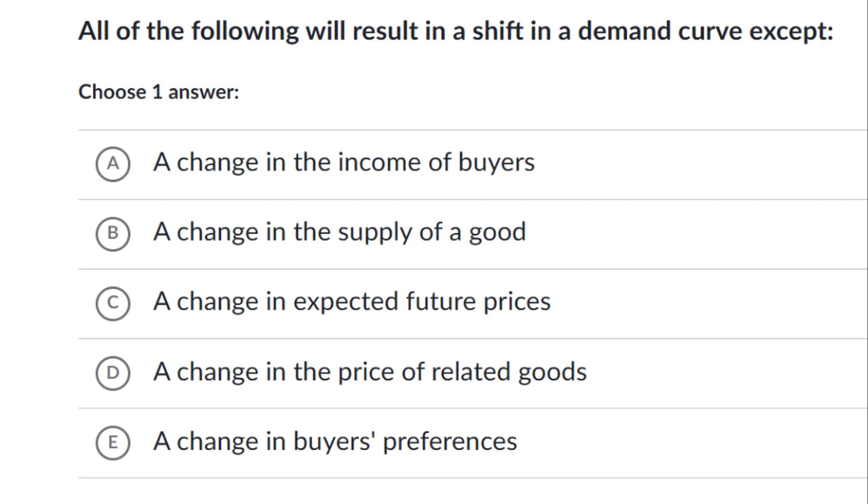The image size is (868, 504).
Task: Click the word "related" in option D
Action: click(x=470, y=372)
